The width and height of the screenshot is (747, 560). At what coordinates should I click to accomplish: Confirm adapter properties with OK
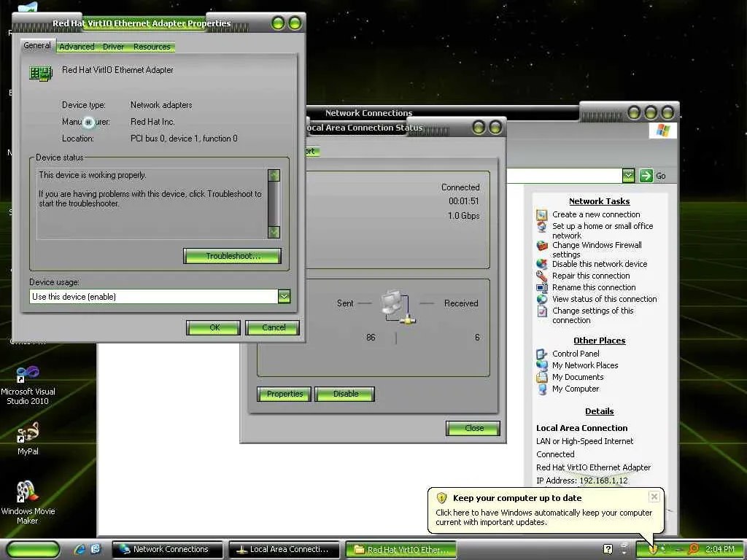pos(214,327)
